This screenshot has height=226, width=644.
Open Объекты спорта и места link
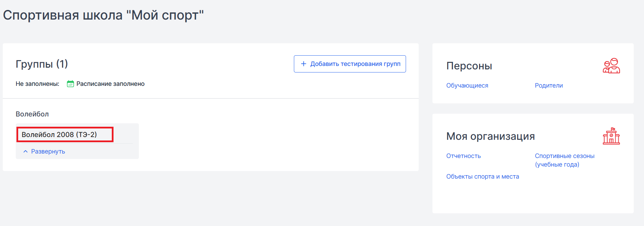tap(482, 177)
